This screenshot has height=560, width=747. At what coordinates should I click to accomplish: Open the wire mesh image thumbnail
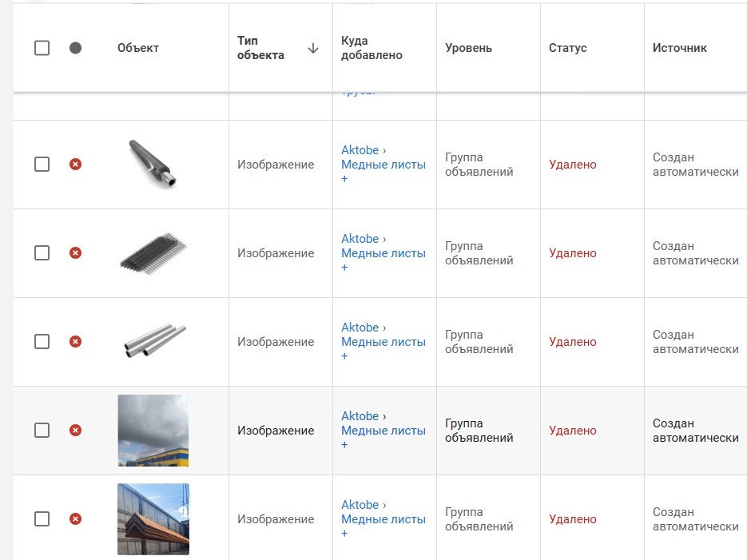click(153, 253)
